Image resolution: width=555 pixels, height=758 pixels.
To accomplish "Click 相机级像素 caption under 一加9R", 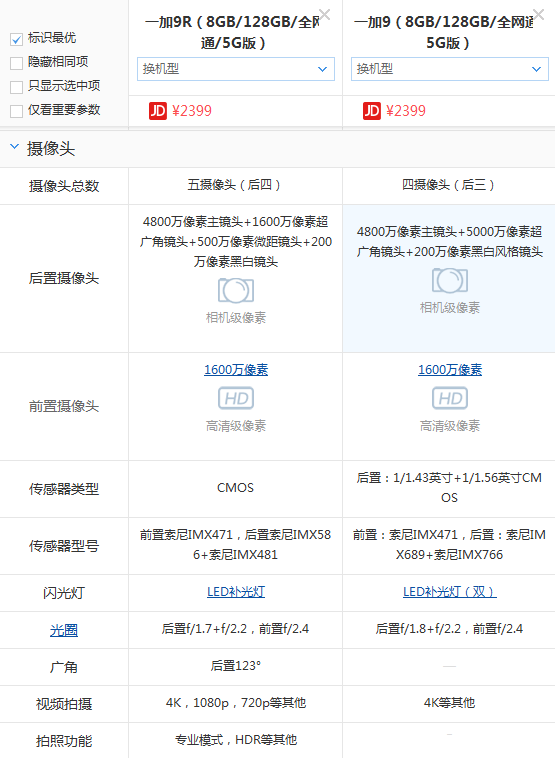I will [236, 318].
